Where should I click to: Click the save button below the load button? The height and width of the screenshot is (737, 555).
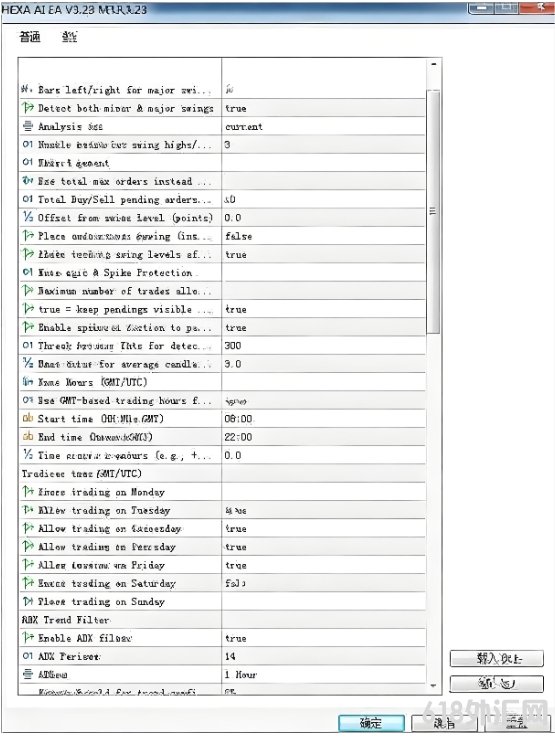coord(497,683)
